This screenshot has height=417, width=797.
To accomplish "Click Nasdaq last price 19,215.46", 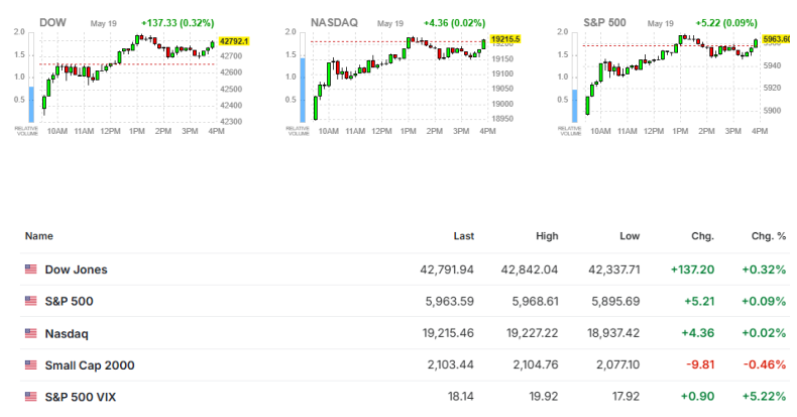I will 448,333.
